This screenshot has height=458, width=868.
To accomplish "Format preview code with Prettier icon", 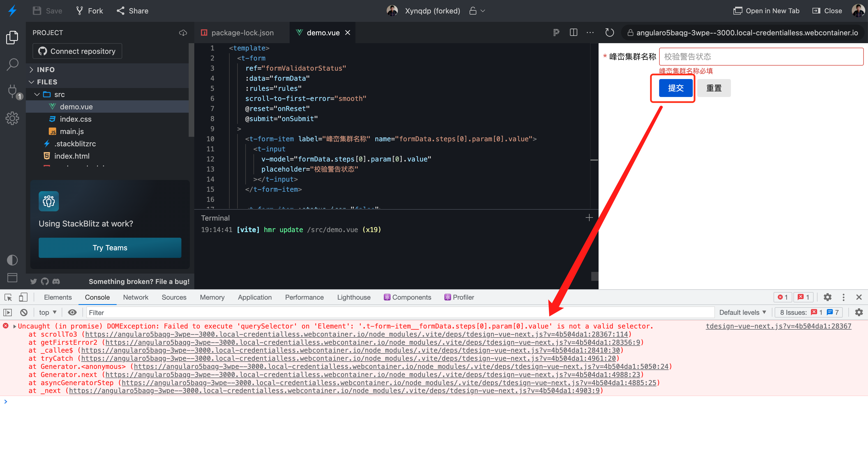I will point(556,32).
